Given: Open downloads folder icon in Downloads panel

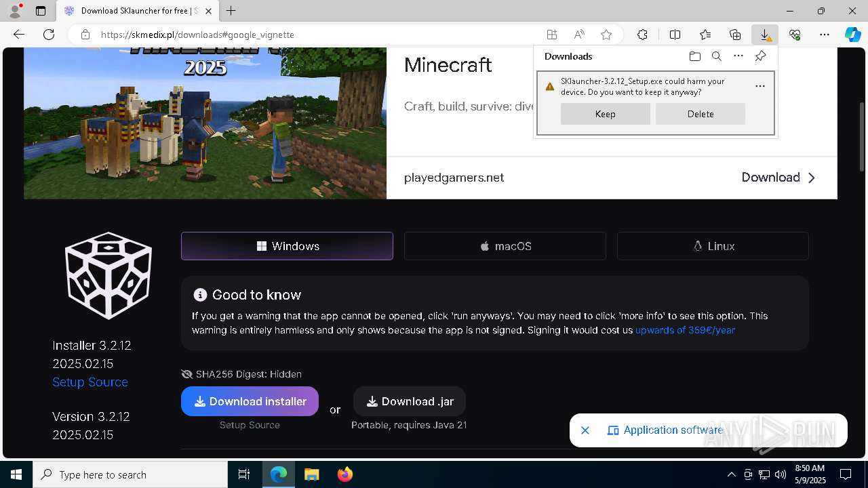Looking at the screenshot, I should point(694,56).
